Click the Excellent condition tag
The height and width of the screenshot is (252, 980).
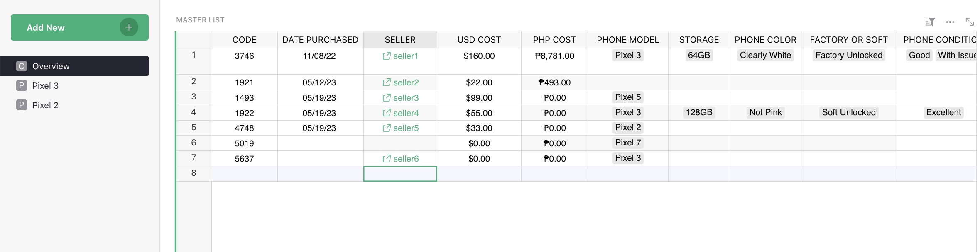tap(943, 112)
